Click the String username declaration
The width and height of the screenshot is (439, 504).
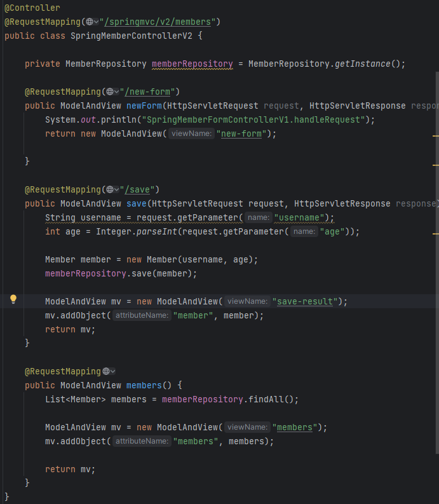point(83,217)
